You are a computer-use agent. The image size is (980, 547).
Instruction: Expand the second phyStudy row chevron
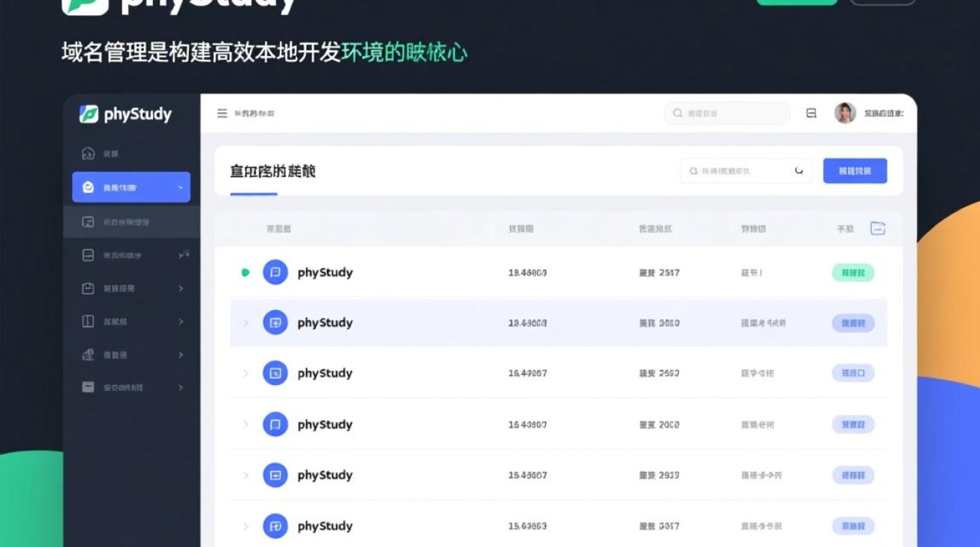point(246,322)
